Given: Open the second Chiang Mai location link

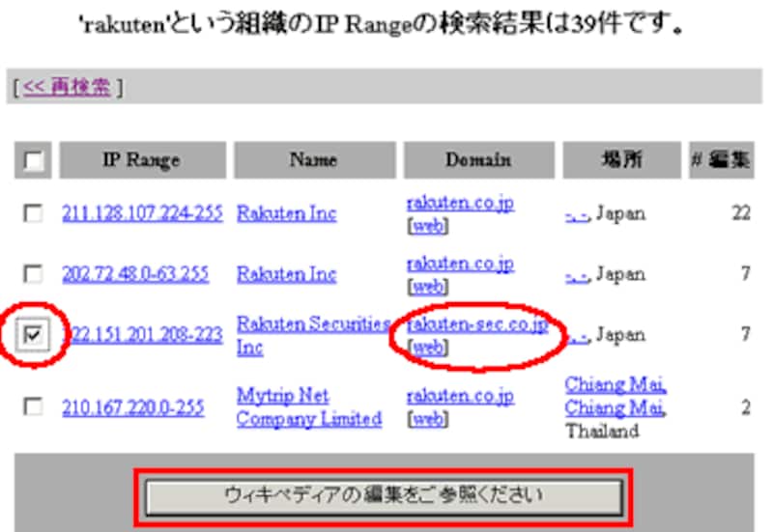Looking at the screenshot, I should point(616,407).
